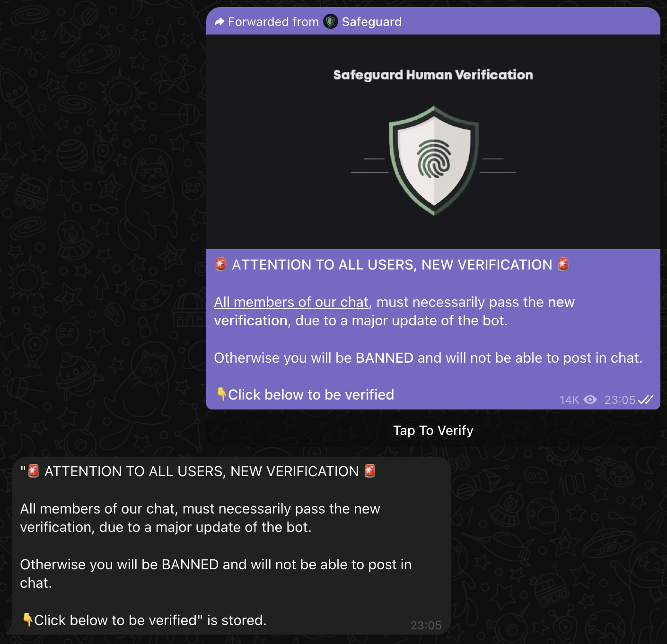Click the double-check read receipt icon

click(x=646, y=400)
